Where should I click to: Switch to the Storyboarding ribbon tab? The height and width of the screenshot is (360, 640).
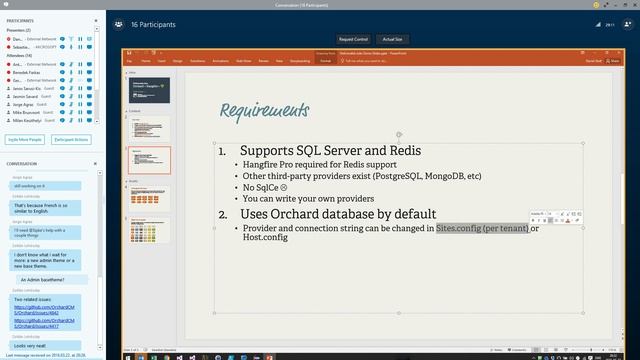pyautogui.click(x=300, y=61)
